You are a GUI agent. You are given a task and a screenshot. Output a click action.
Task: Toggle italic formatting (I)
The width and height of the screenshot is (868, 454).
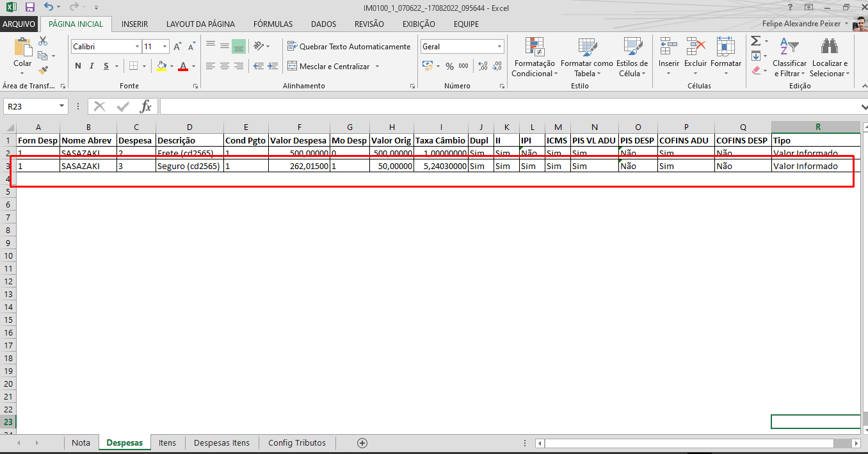pyautogui.click(x=92, y=66)
